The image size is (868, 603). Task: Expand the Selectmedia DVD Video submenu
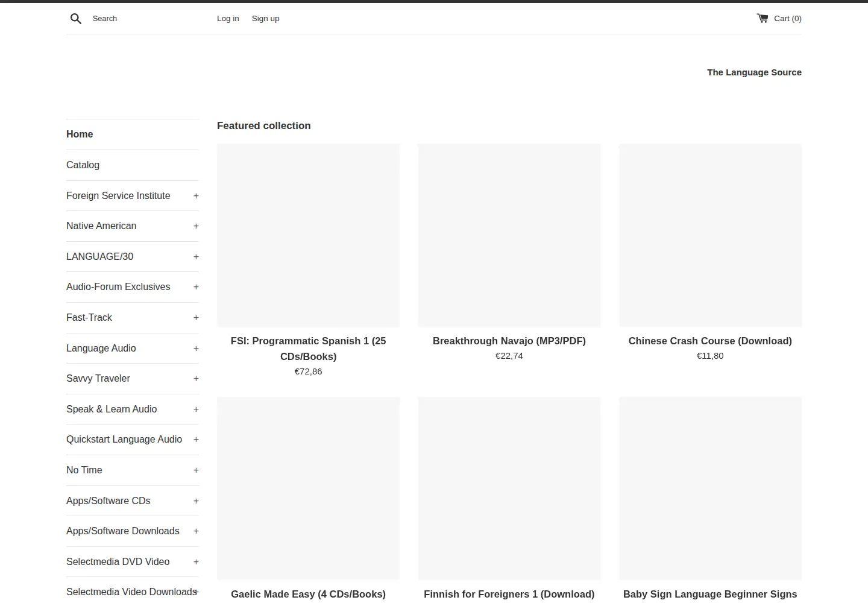tap(196, 562)
